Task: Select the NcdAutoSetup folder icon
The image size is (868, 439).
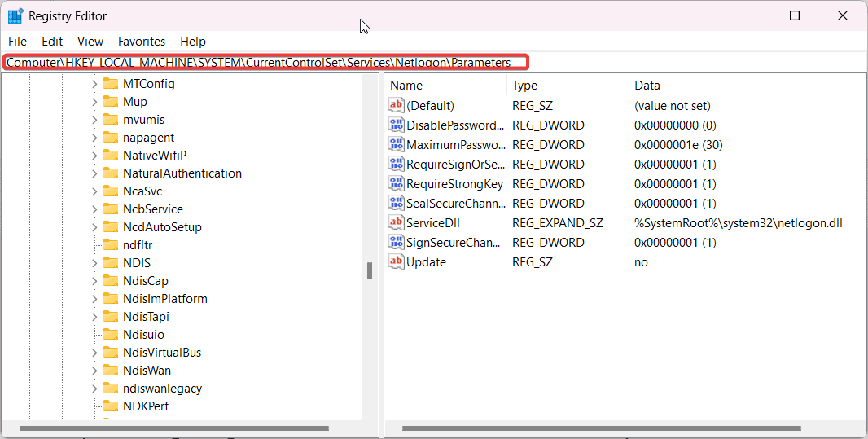Action: pos(111,227)
